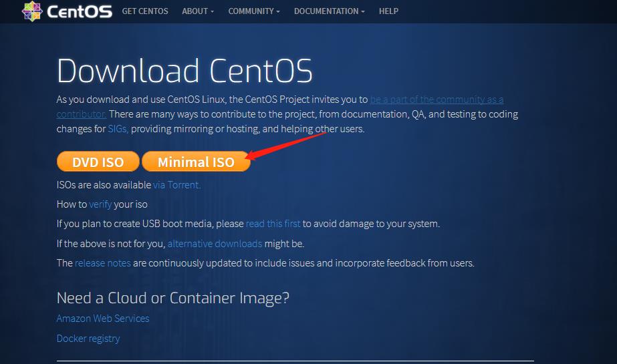Expand the ABOUT dropdown menu
The height and width of the screenshot is (364, 617).
tap(198, 11)
